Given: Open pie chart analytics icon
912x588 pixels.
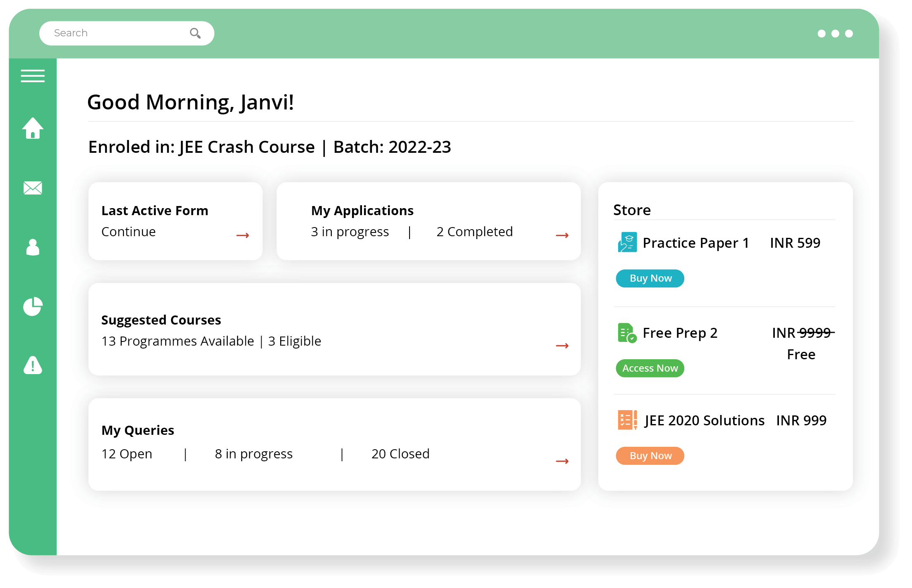Looking at the screenshot, I should pos(33,306).
